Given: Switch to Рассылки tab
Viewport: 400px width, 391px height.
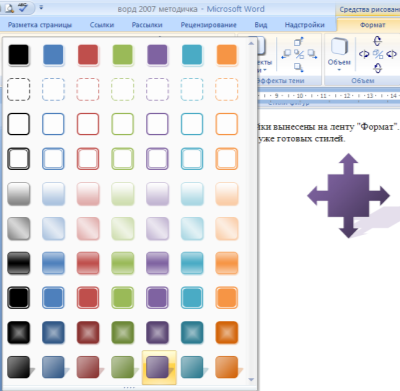Looking at the screenshot, I should (x=147, y=25).
